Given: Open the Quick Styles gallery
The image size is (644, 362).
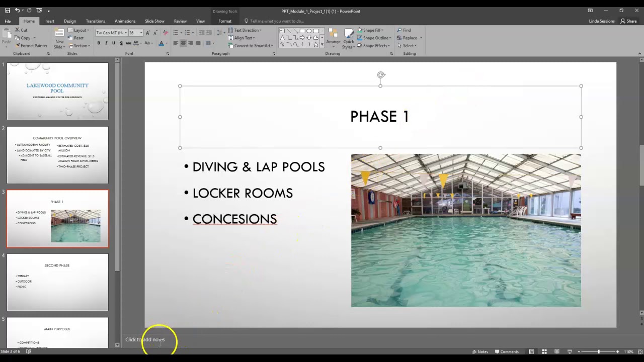Looking at the screenshot, I should coord(348,38).
